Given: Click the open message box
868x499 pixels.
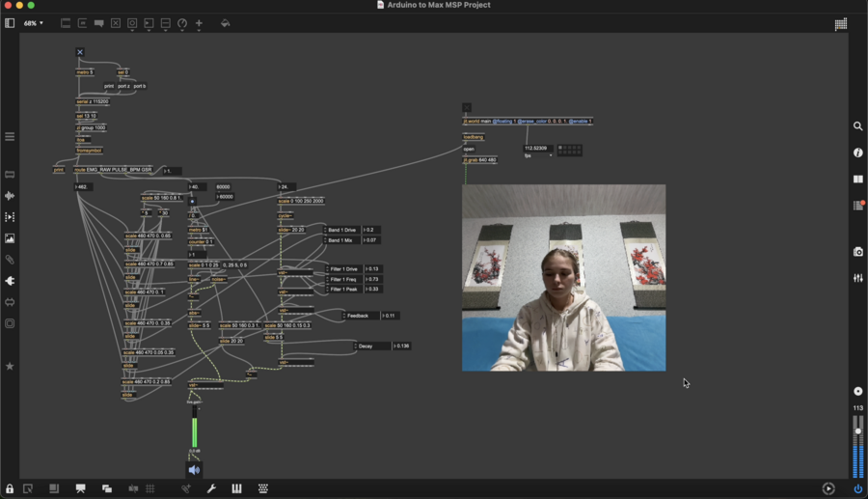Looking at the screenshot, I should (470, 149).
